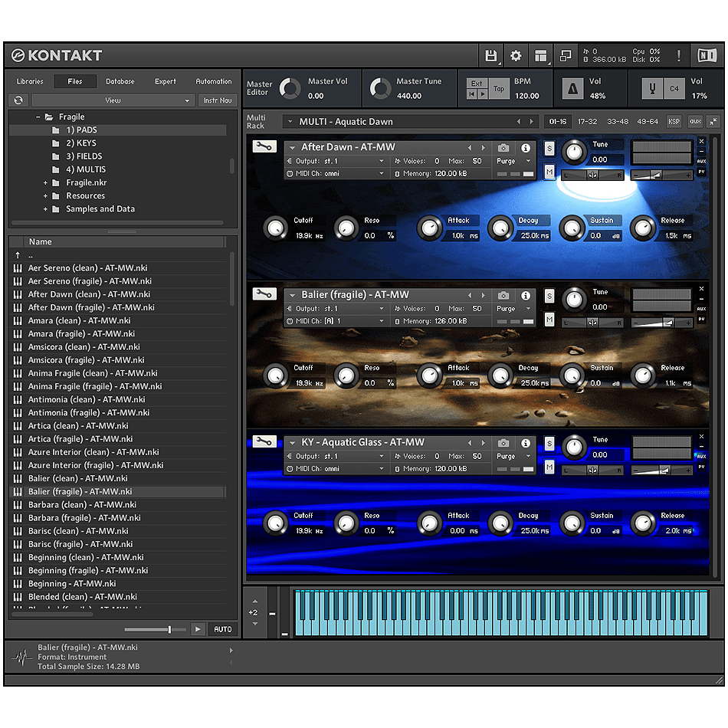Click the metronome icon

(572, 88)
